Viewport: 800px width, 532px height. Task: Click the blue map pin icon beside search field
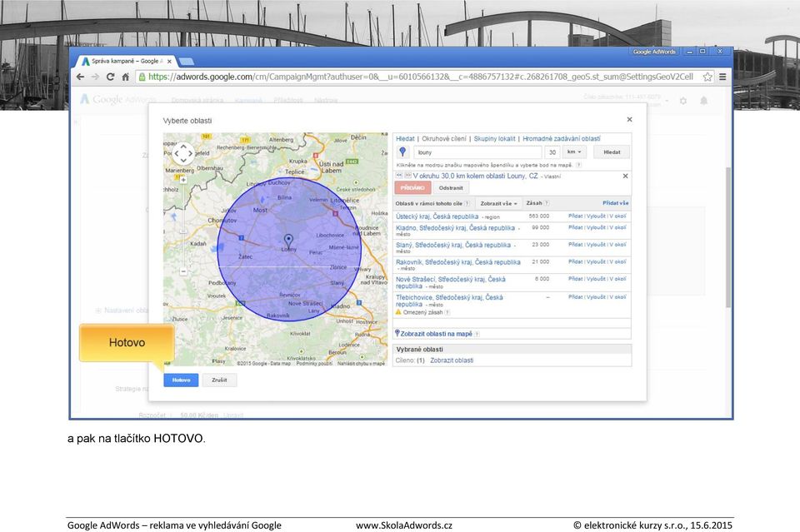(402, 152)
